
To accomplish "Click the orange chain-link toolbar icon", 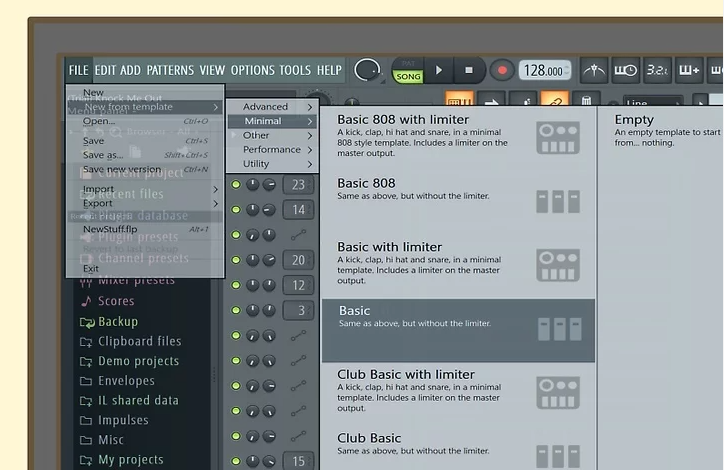I will pyautogui.click(x=555, y=99).
